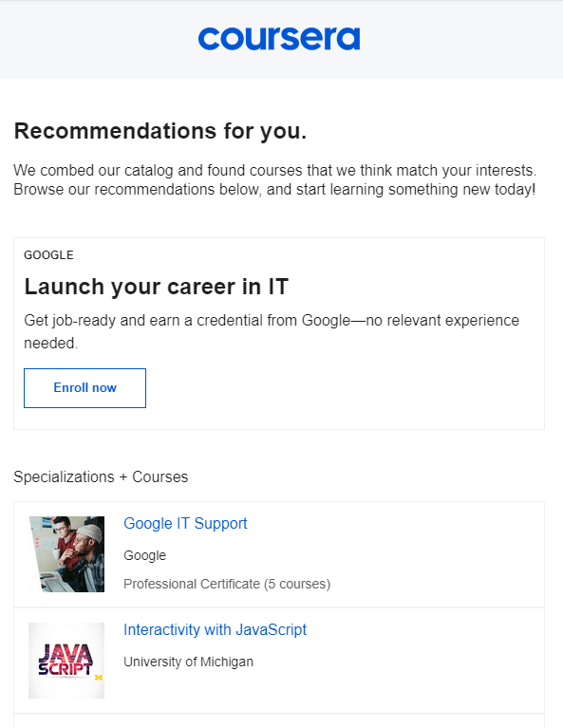Click the GOOGLE label above the promo heading
This screenshot has height=728, width=563.
(48, 255)
